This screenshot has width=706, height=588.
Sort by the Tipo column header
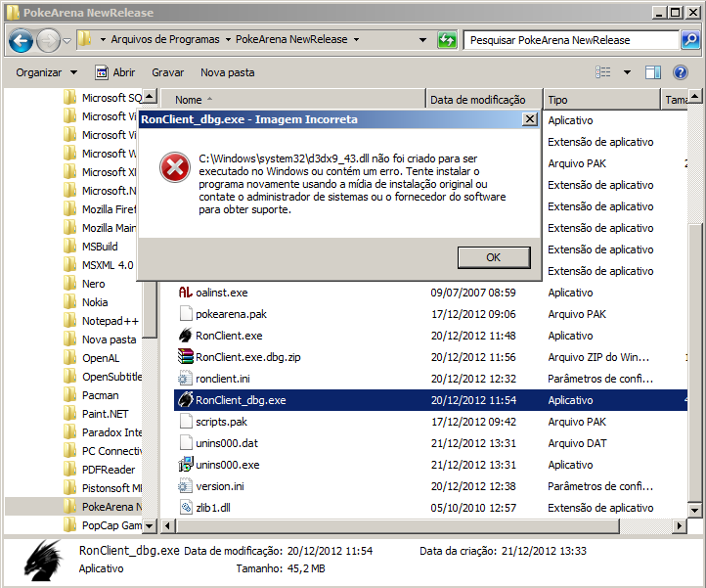pyautogui.click(x=601, y=100)
